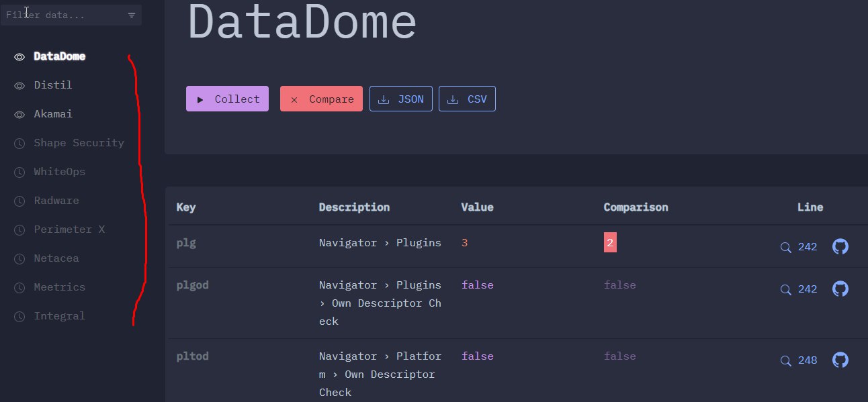868x402 pixels.
Task: Select Radware in the sidebar
Action: 56,201
